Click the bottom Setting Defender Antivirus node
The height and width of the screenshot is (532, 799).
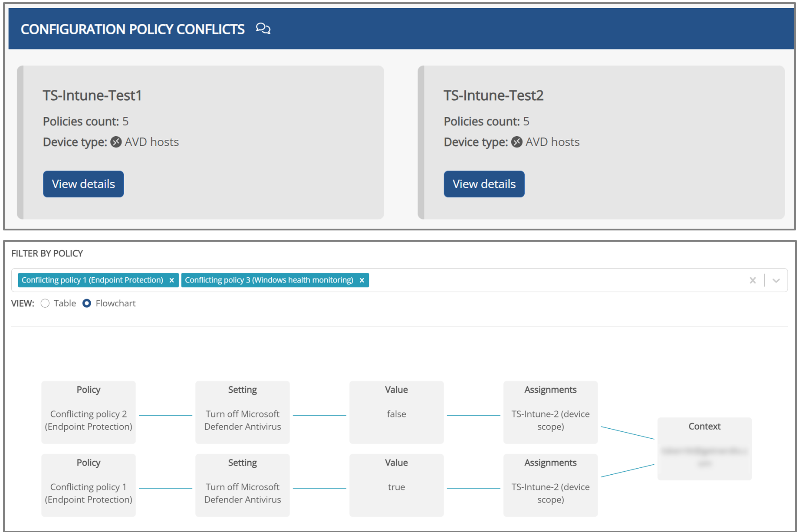[x=242, y=485]
